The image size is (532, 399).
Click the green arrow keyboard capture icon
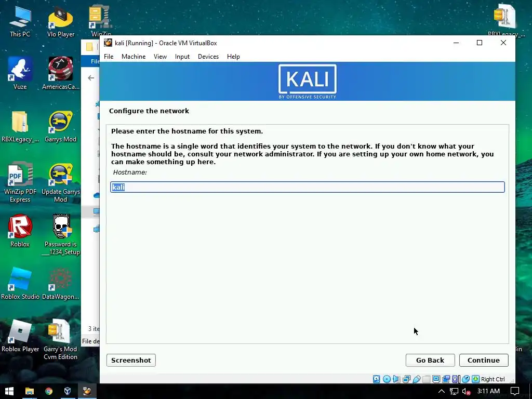point(476,379)
